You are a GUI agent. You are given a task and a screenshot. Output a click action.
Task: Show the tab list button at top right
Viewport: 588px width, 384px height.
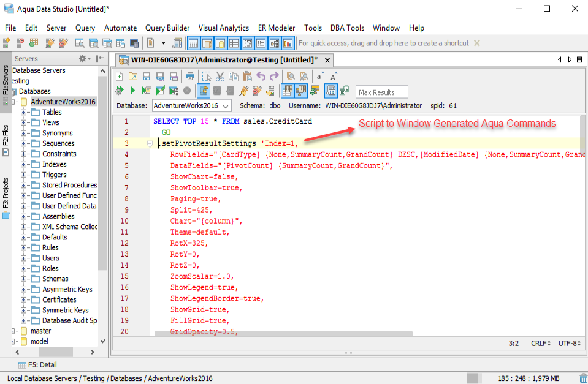pyautogui.click(x=579, y=59)
